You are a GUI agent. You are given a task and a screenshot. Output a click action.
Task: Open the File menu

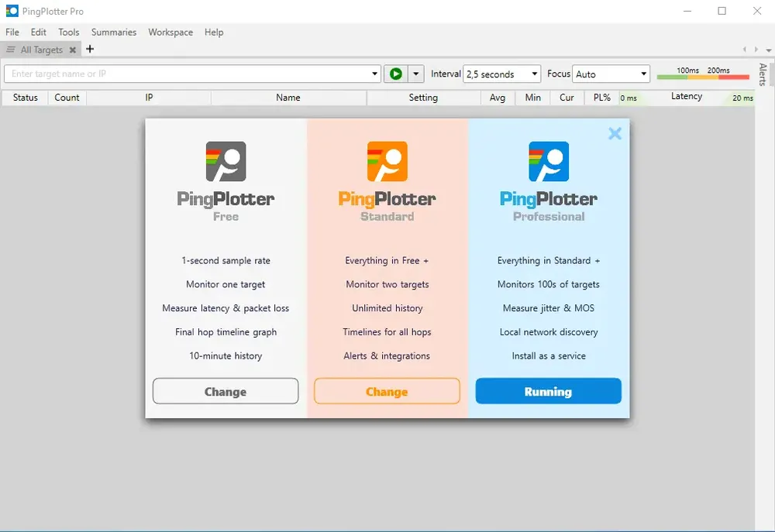click(x=12, y=32)
